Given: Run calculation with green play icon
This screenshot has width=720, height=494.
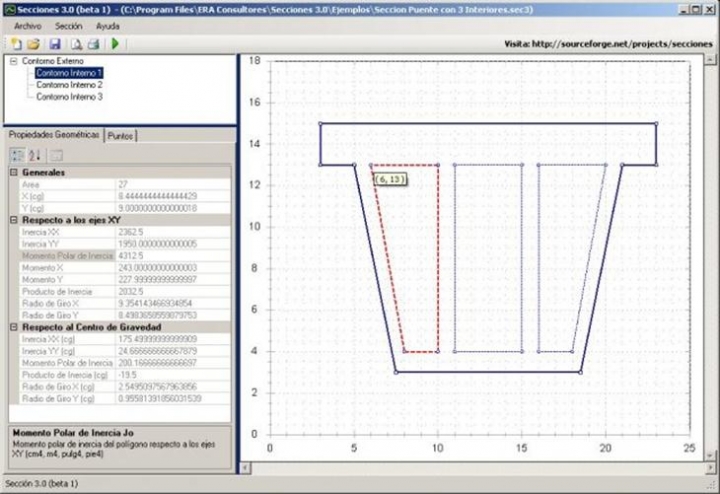Looking at the screenshot, I should click(115, 44).
